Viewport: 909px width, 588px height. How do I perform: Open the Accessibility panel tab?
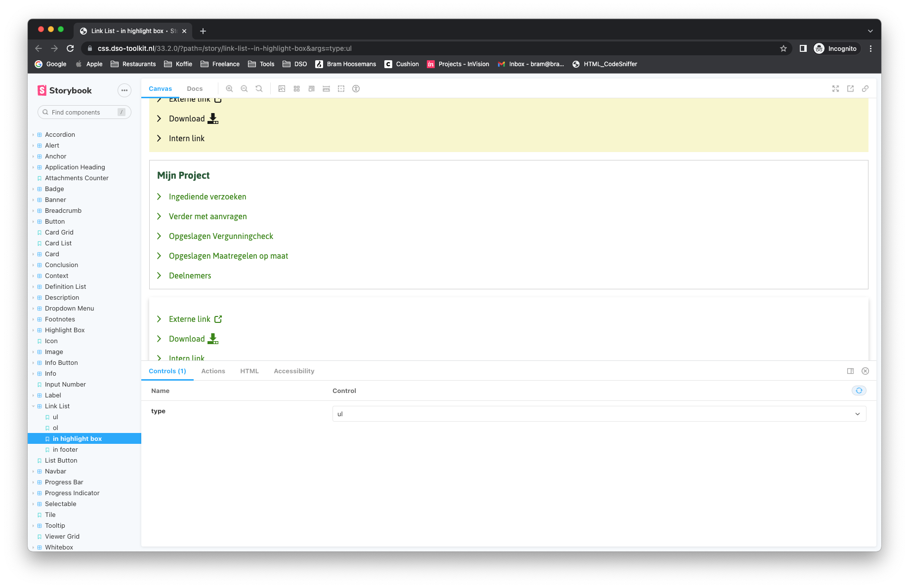click(x=293, y=371)
